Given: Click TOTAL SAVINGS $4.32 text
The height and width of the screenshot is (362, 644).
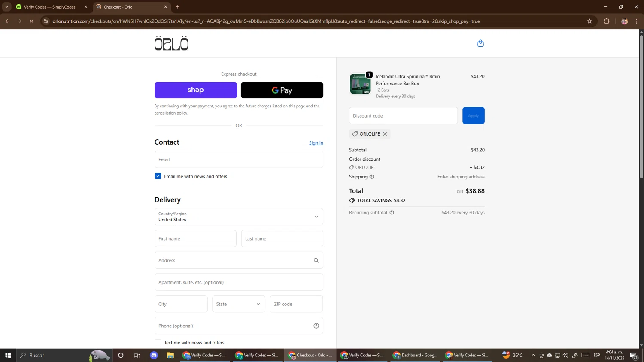Looking at the screenshot, I should tap(381, 200).
